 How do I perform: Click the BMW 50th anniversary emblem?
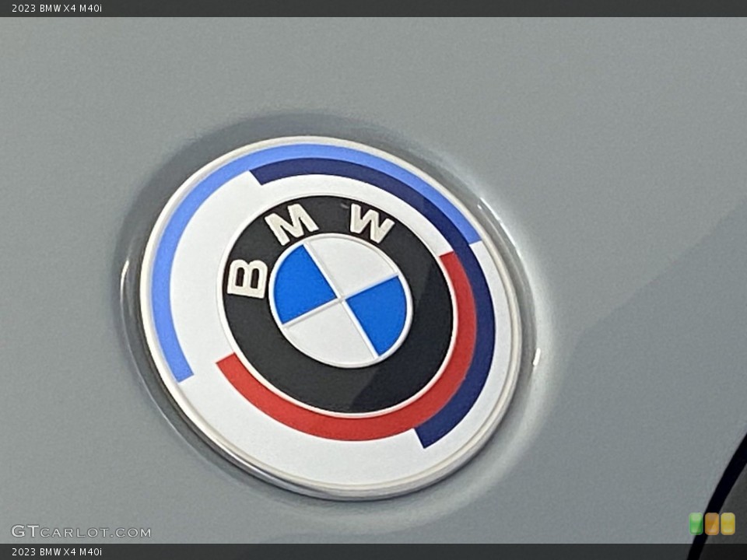click(330, 317)
